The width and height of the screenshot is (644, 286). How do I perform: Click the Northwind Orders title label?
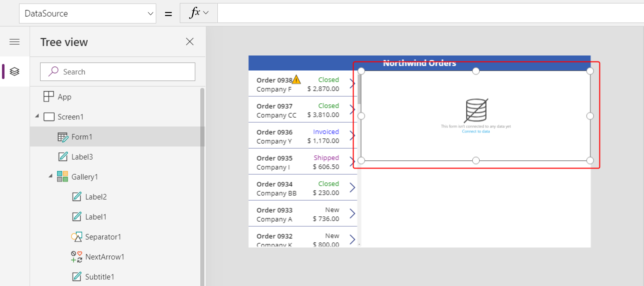(x=420, y=63)
